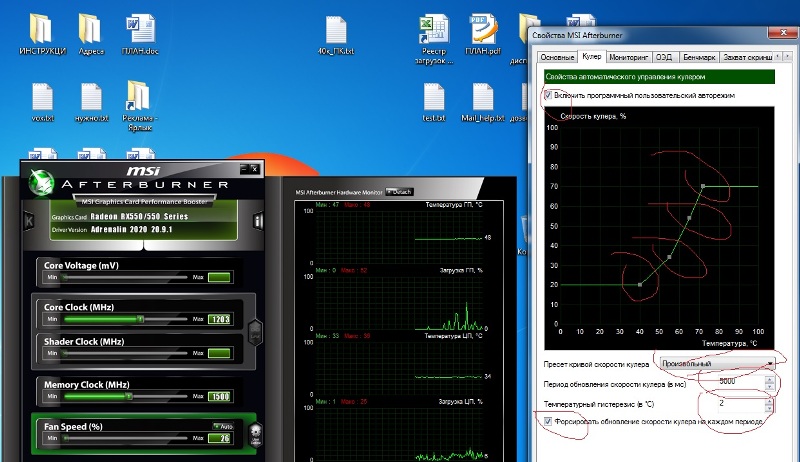Screen dimensions: 800x462
Task: Click the Fan Speed slider track
Action: point(125,438)
